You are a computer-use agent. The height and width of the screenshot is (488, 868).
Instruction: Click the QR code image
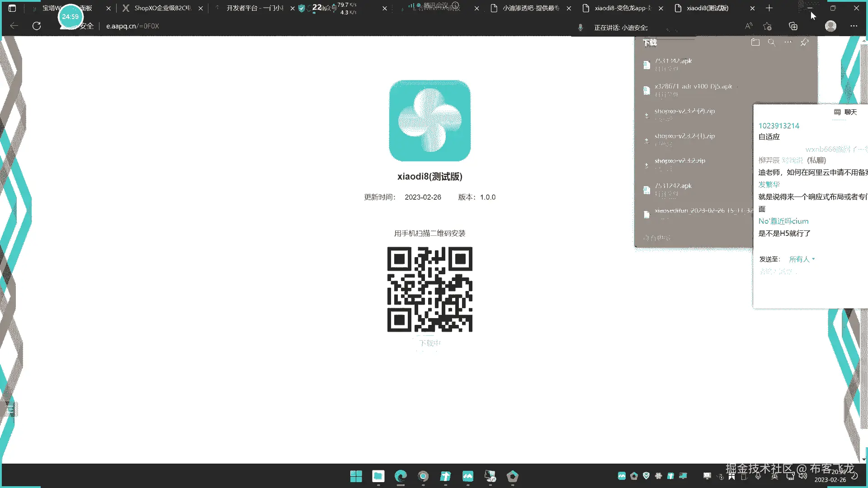click(x=429, y=289)
